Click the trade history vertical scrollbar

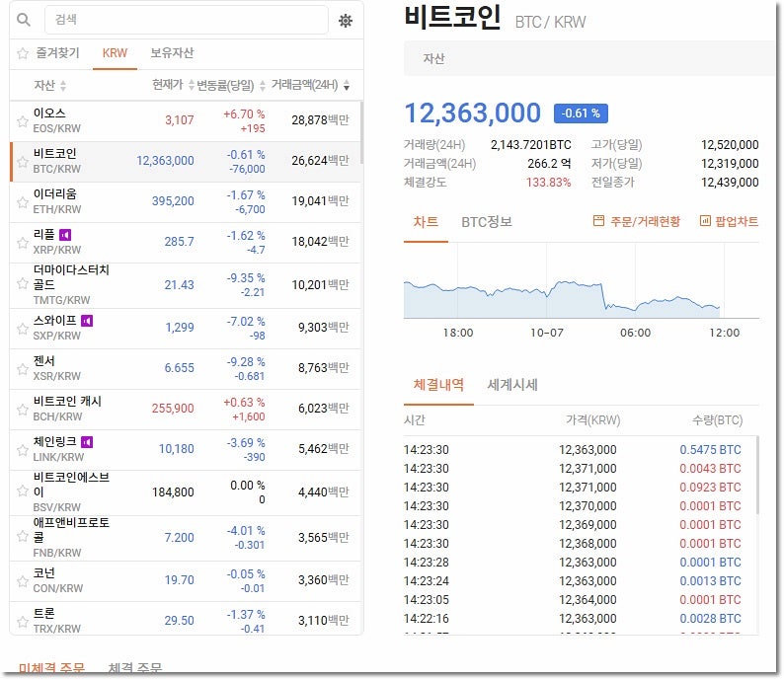[757, 475]
